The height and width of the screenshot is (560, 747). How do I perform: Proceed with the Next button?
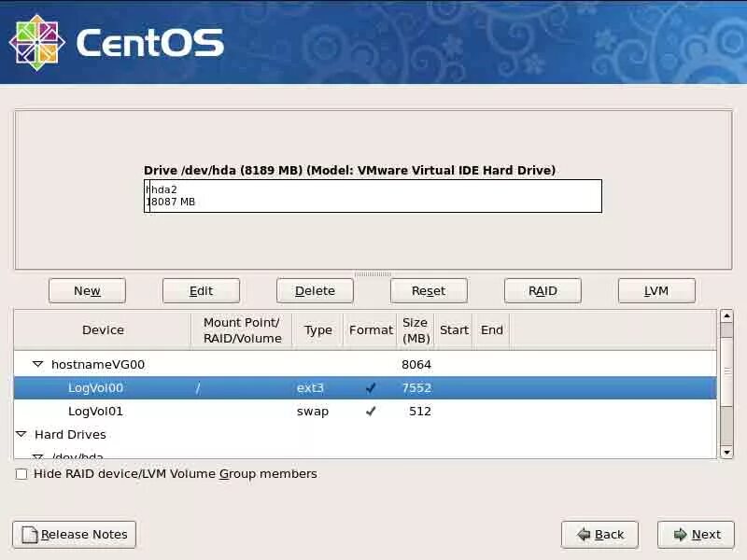coord(696,534)
